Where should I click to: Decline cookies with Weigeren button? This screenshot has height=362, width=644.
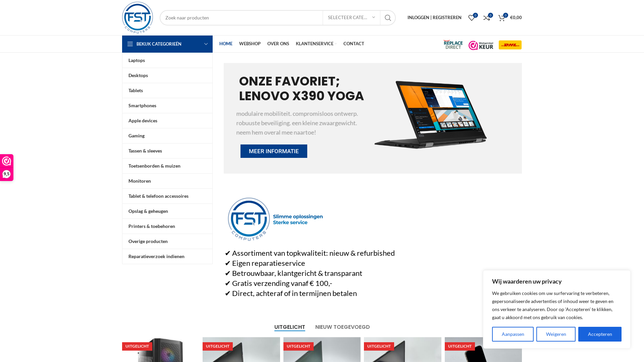click(556, 334)
